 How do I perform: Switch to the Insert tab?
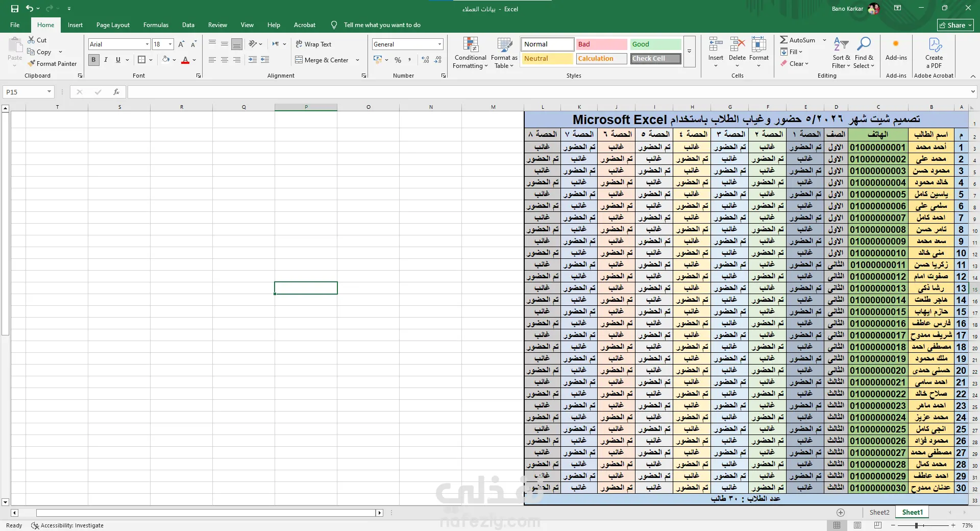[x=75, y=25]
